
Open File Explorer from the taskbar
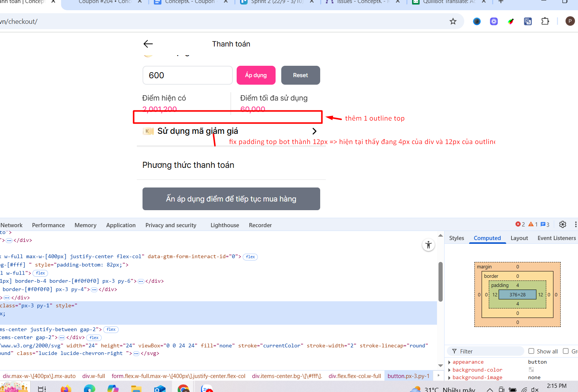[x=136, y=389]
